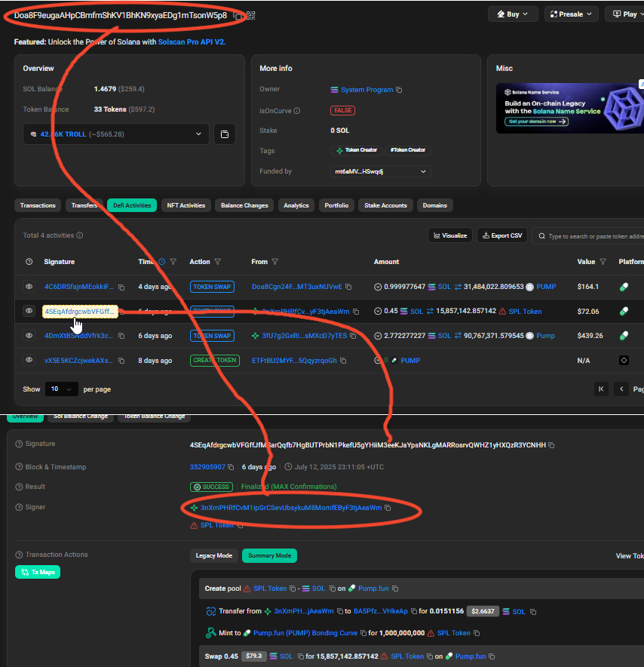The image size is (644, 667).
Task: Click the Solana Name Service banner
Action: point(570,109)
